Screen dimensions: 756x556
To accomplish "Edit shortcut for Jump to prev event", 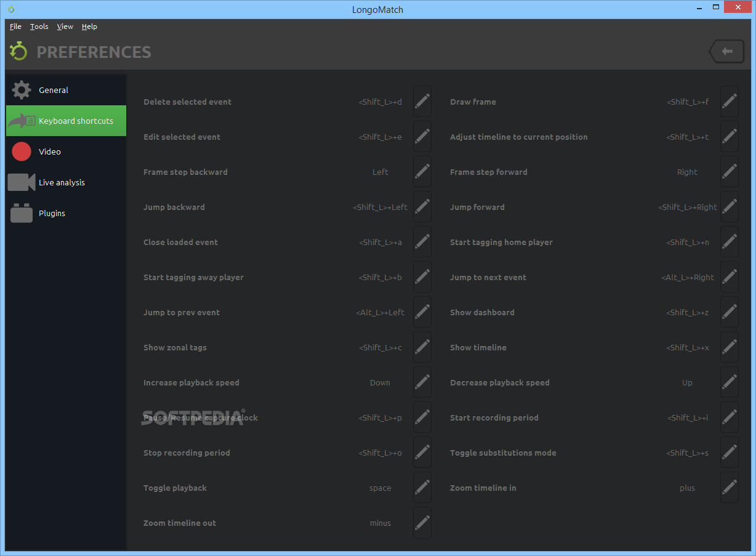I will click(x=422, y=312).
